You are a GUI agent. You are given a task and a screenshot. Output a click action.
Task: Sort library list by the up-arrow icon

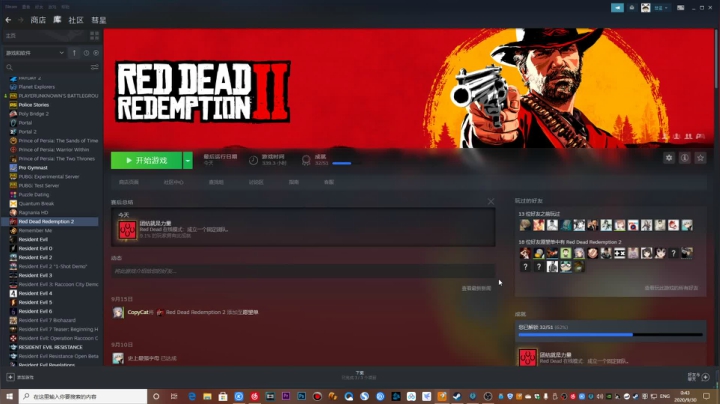74,53
